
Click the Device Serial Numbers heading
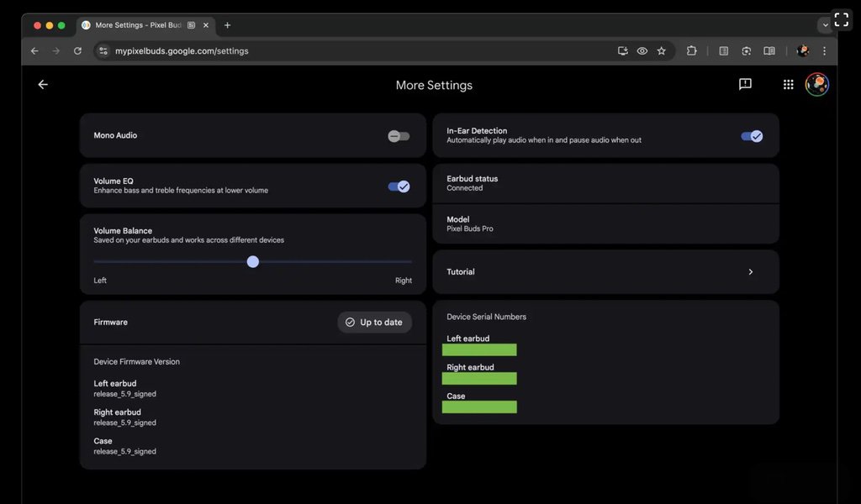coord(487,317)
